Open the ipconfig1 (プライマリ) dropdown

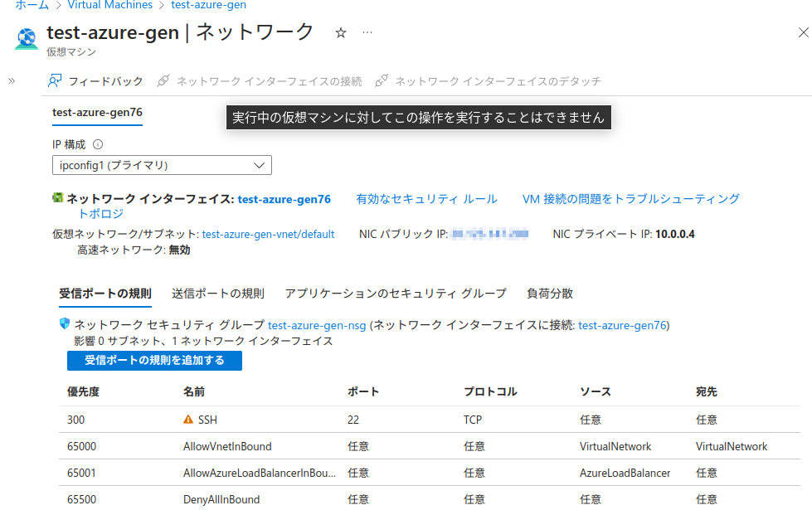point(162,165)
